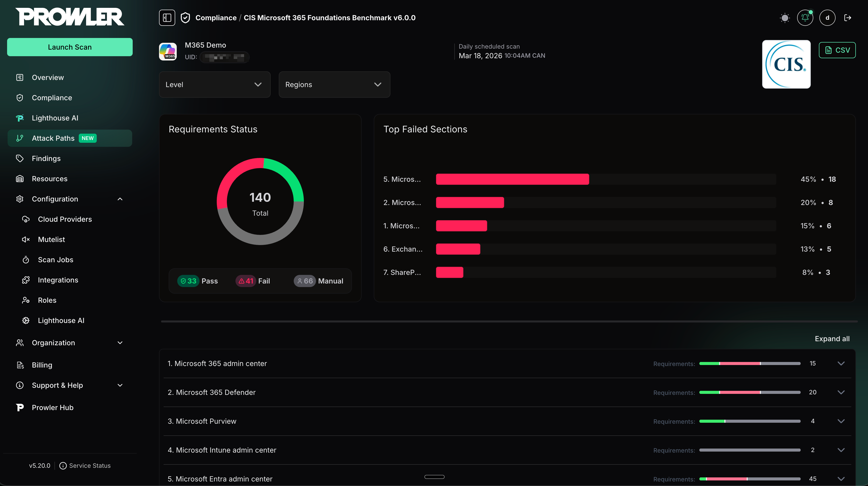
Task: Click the Compliance breadcrumb link
Action: tap(216, 17)
